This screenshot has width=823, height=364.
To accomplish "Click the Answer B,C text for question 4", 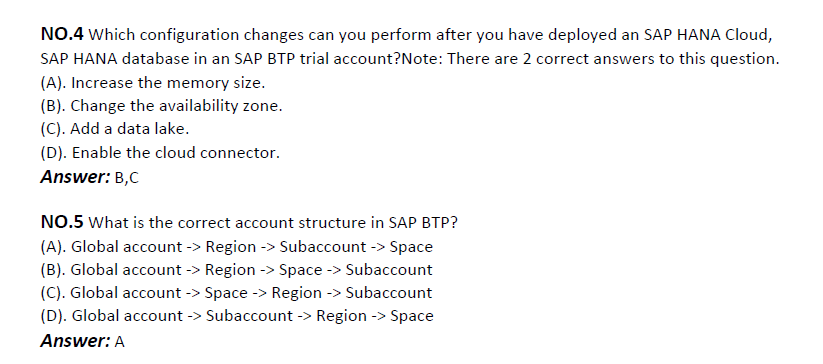I will 90,177.
